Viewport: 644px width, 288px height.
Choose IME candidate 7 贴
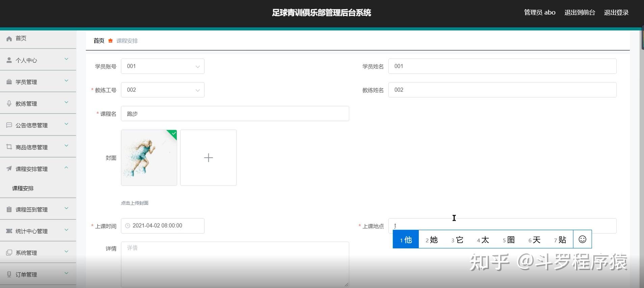click(x=560, y=240)
